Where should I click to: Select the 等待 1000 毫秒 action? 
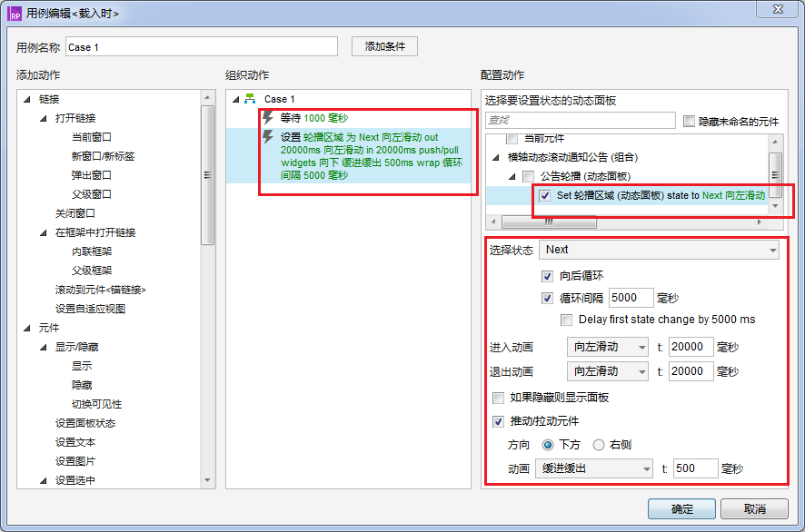[314, 118]
